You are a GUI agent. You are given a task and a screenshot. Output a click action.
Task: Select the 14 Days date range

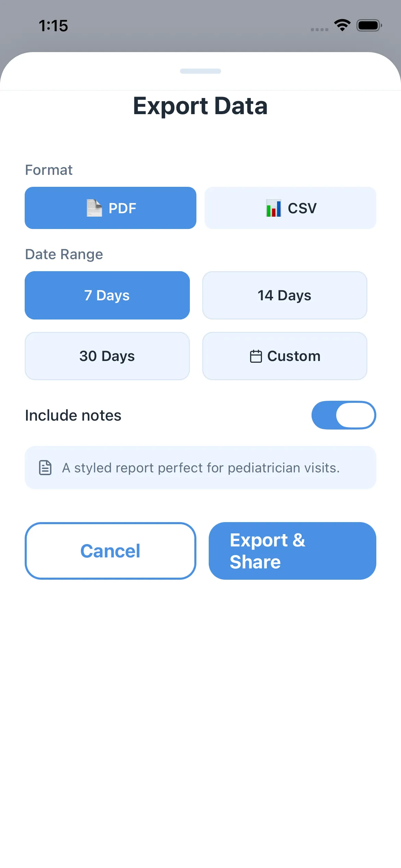click(x=284, y=295)
